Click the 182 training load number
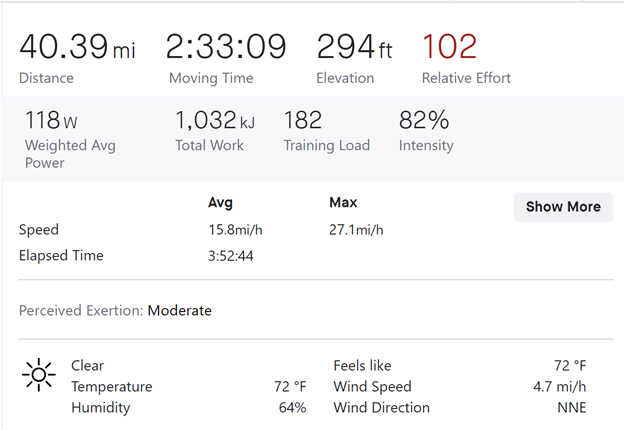Viewport: 624px width, 430px height. click(x=303, y=121)
